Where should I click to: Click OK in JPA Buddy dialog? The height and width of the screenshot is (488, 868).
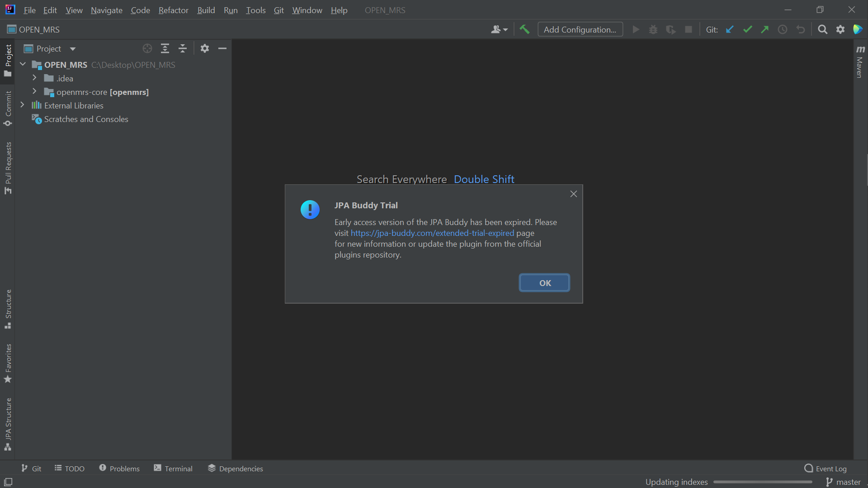click(544, 283)
